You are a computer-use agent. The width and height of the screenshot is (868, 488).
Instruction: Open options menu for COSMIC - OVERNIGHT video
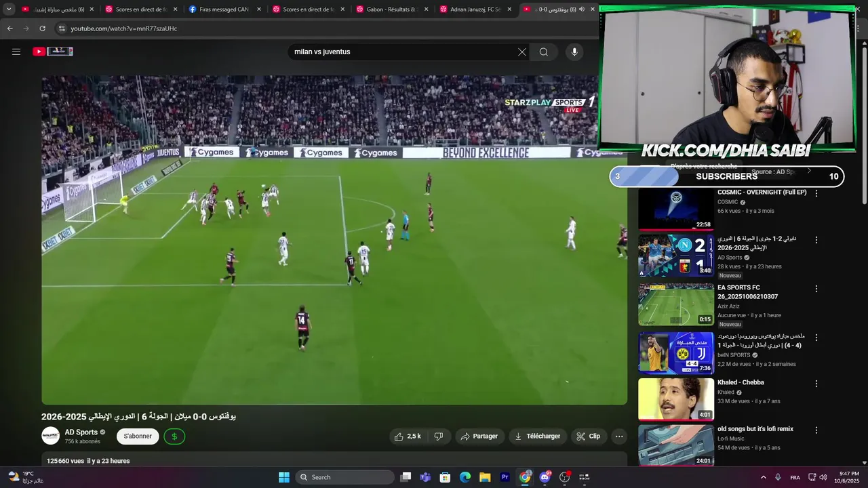(x=816, y=193)
